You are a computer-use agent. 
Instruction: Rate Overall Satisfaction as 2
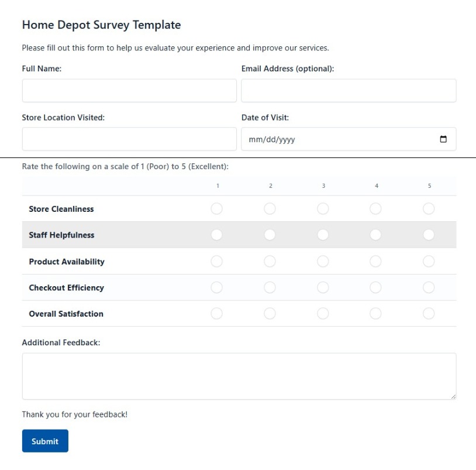(x=270, y=314)
